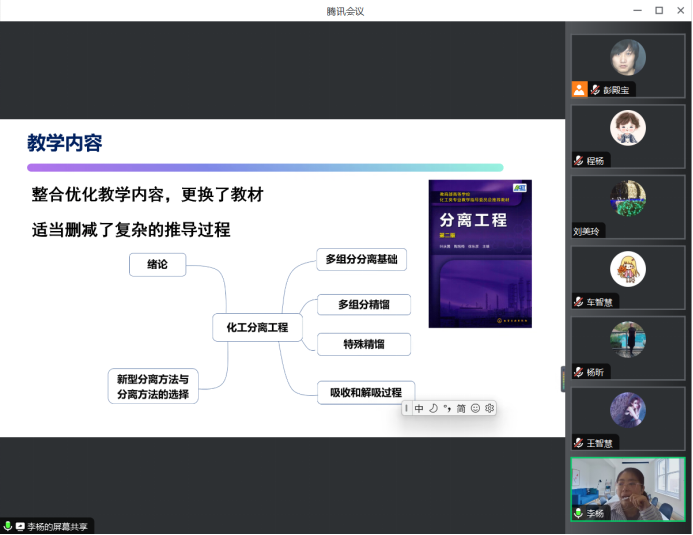Open IME settings gear icon
Viewport: 693px width, 535px height.
pyautogui.click(x=489, y=408)
